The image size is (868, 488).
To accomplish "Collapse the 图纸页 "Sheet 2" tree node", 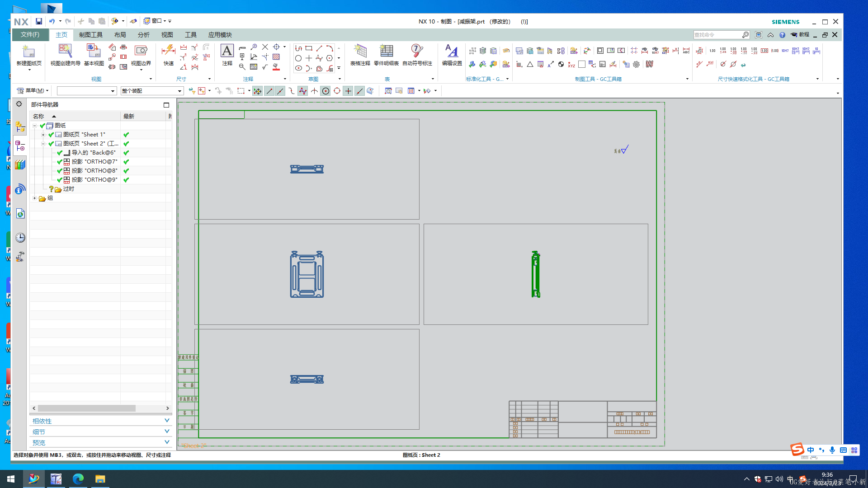I will point(43,144).
